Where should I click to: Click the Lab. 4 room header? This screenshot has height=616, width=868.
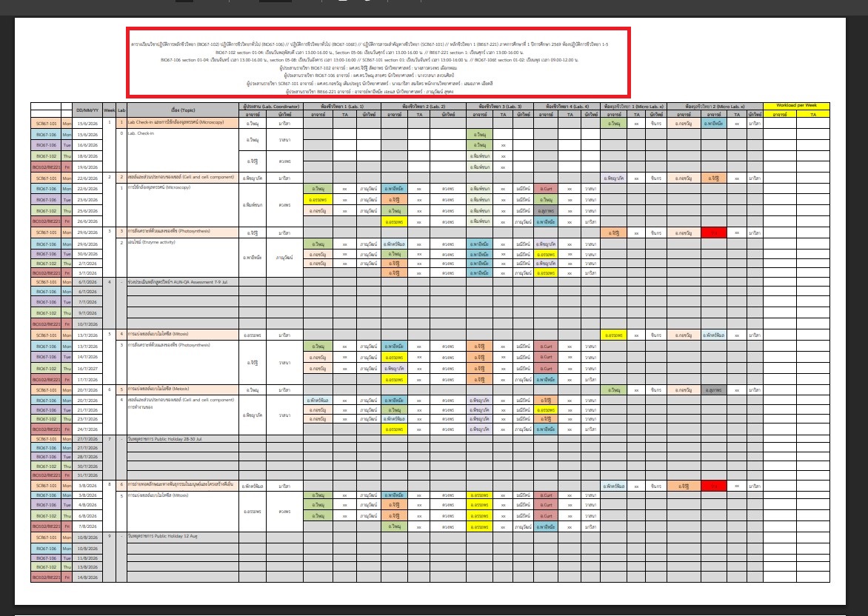(x=567, y=107)
